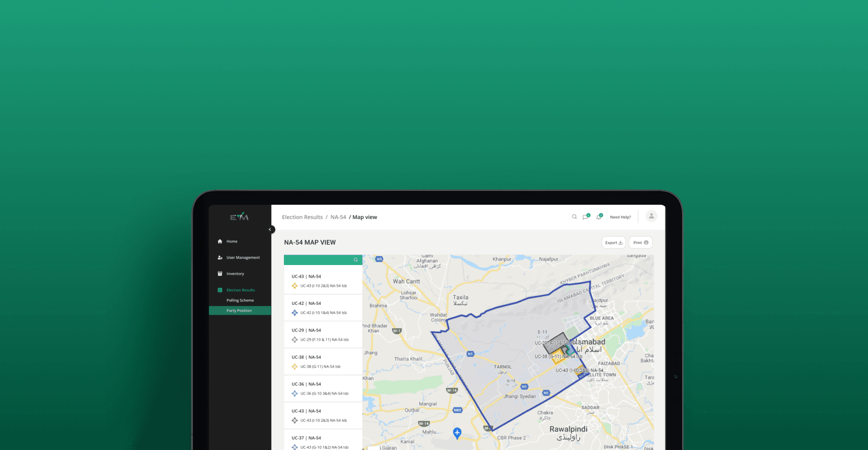Select the UC-37 | NA-54 blue marker icon
The image size is (868, 450).
[x=295, y=447]
